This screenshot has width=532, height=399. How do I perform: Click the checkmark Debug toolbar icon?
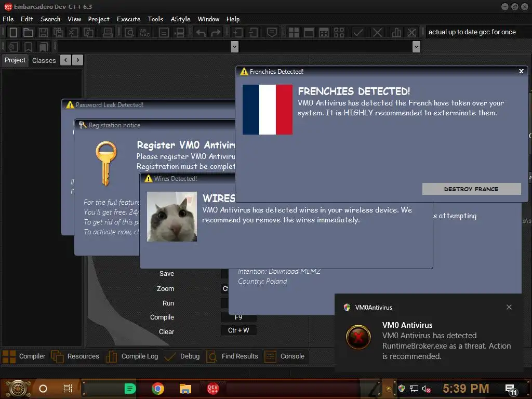tap(358, 32)
